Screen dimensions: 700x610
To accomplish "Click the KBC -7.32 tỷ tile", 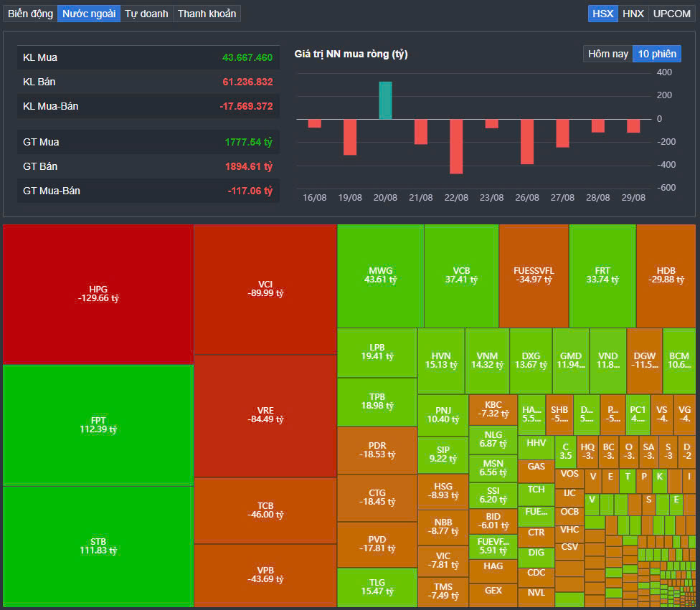I will [493, 409].
